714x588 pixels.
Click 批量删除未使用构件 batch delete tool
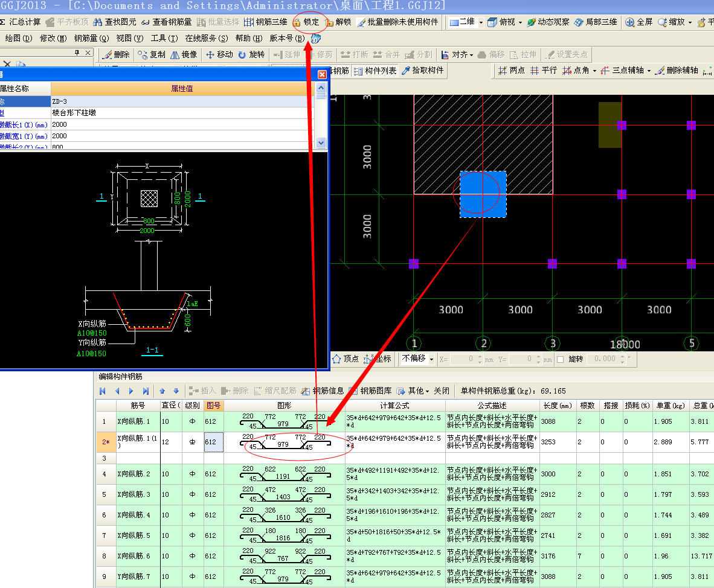point(397,22)
